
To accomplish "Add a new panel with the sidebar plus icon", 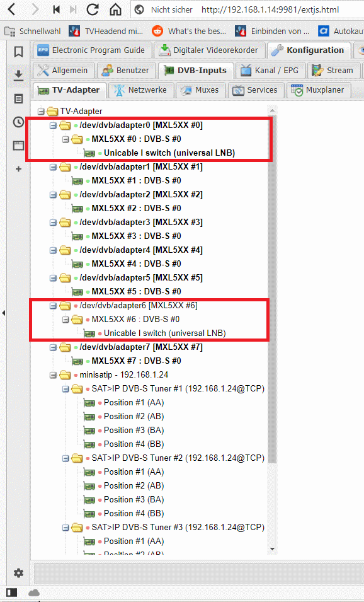I will pyautogui.click(x=18, y=169).
